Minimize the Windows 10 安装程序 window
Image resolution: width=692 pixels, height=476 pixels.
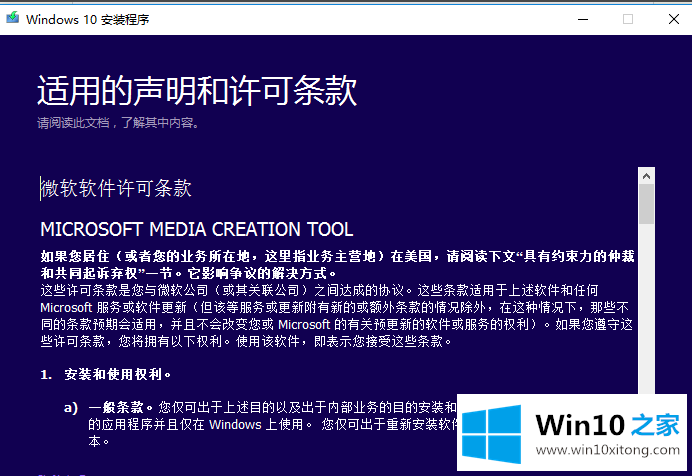pos(583,19)
